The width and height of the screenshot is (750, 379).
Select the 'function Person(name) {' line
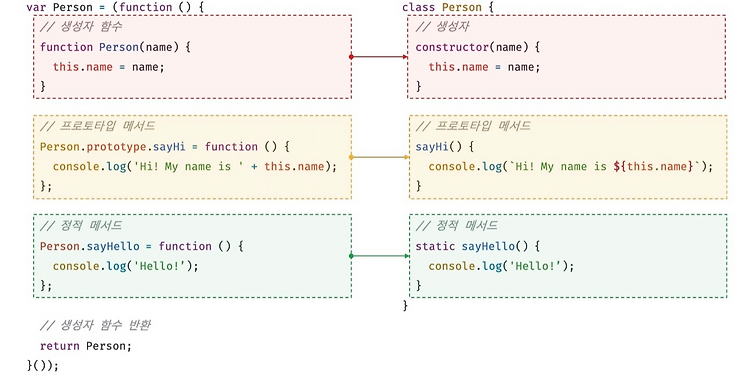(x=115, y=47)
